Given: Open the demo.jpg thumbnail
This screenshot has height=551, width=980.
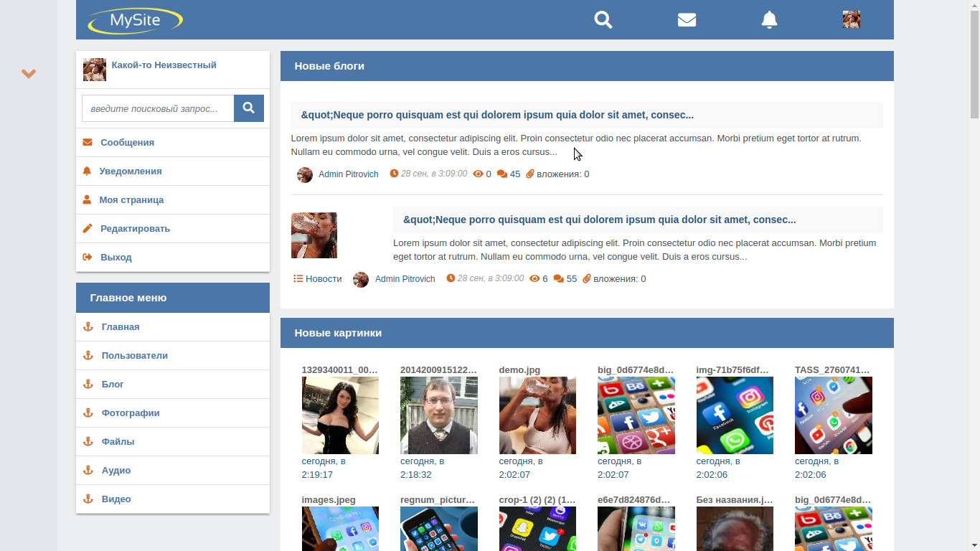Looking at the screenshot, I should pyautogui.click(x=537, y=415).
